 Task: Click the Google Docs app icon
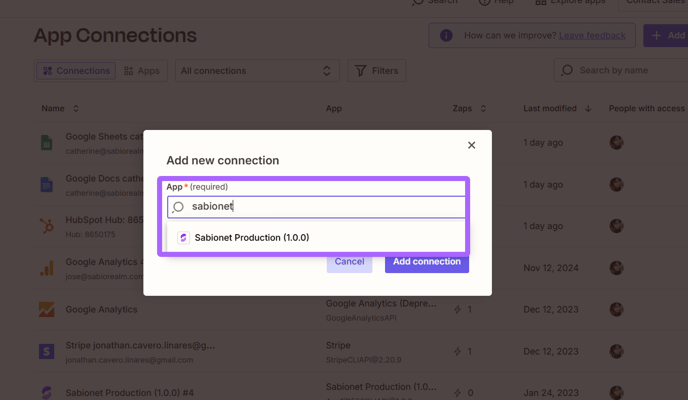[x=47, y=185]
